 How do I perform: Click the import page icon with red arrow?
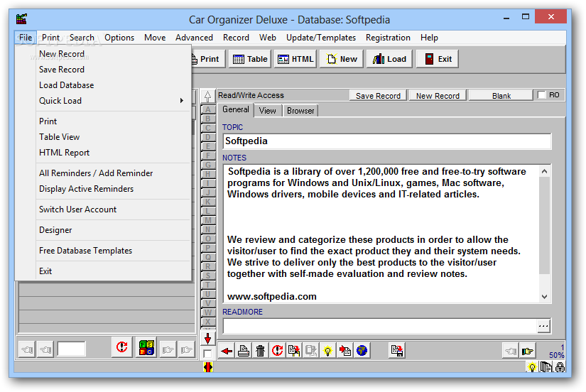344,351
